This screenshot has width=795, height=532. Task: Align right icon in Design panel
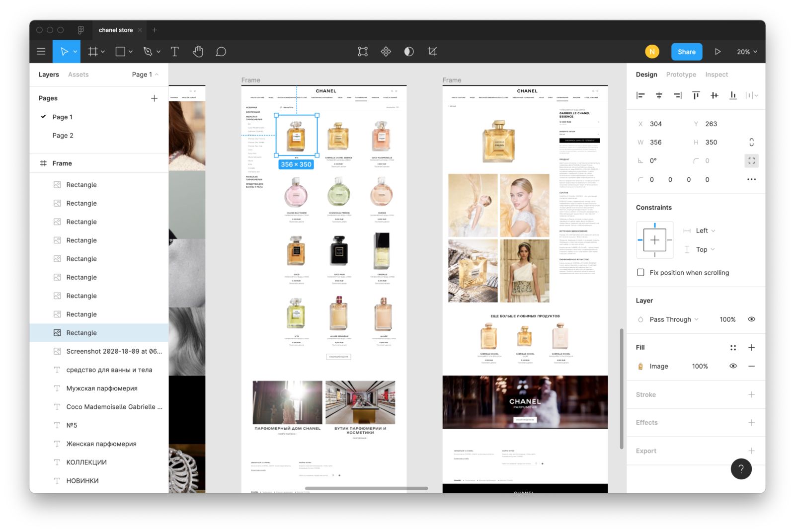(677, 95)
